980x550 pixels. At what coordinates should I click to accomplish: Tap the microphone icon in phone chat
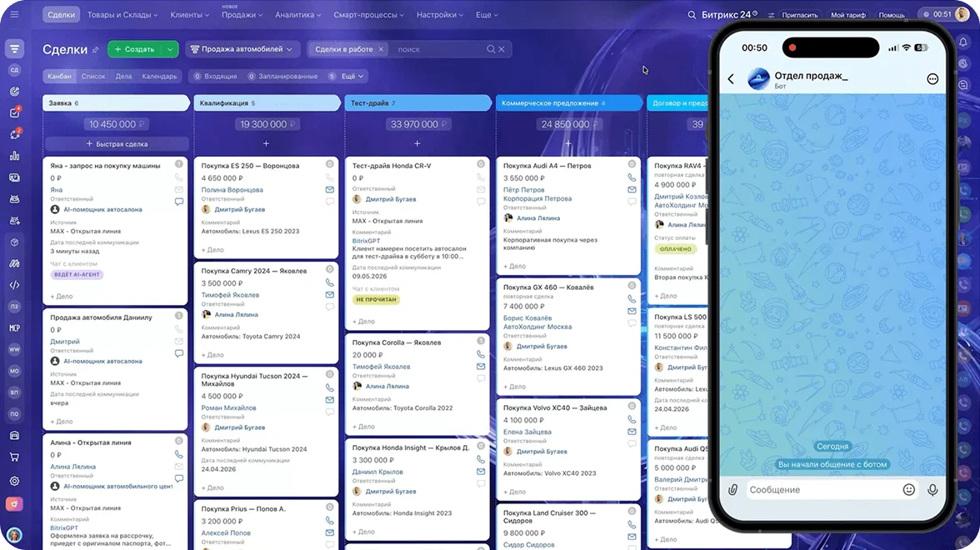[932, 490]
